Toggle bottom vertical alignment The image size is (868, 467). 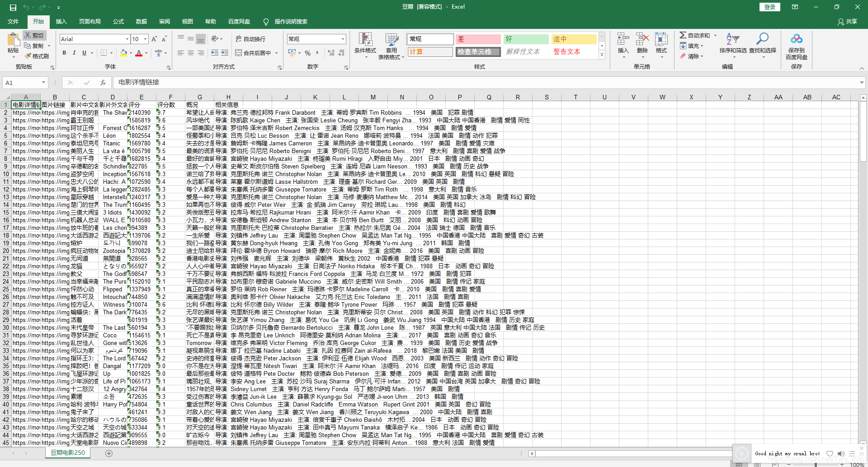click(x=201, y=39)
